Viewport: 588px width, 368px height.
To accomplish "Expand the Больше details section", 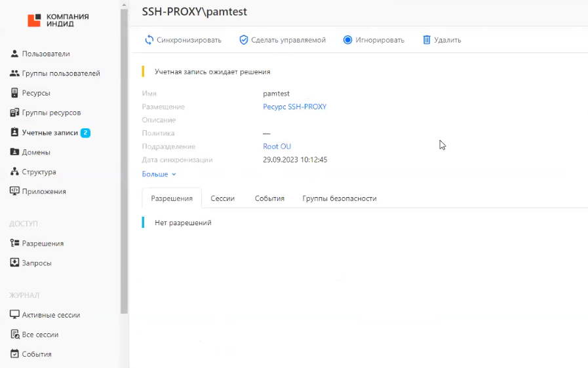I will [x=159, y=174].
